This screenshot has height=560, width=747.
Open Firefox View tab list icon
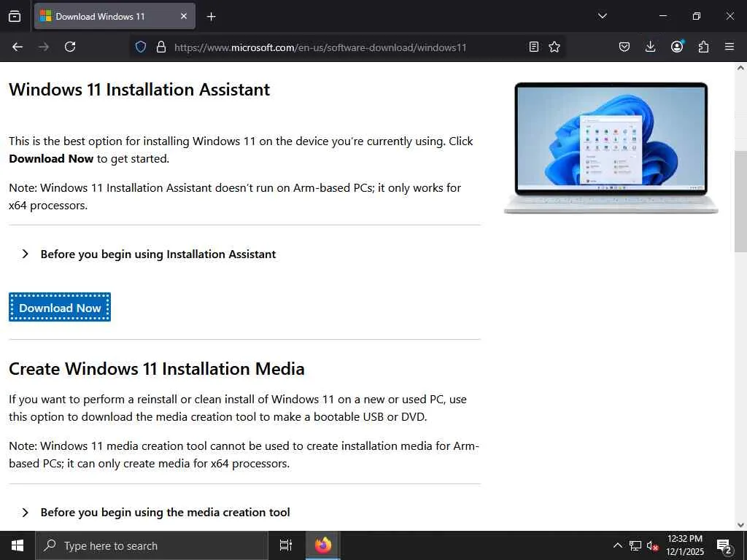pos(15,16)
